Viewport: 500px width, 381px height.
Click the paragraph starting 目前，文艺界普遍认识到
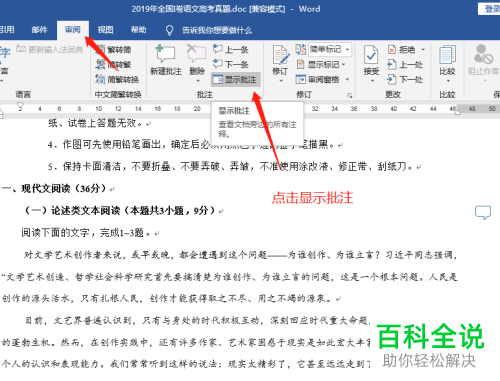[186, 342]
